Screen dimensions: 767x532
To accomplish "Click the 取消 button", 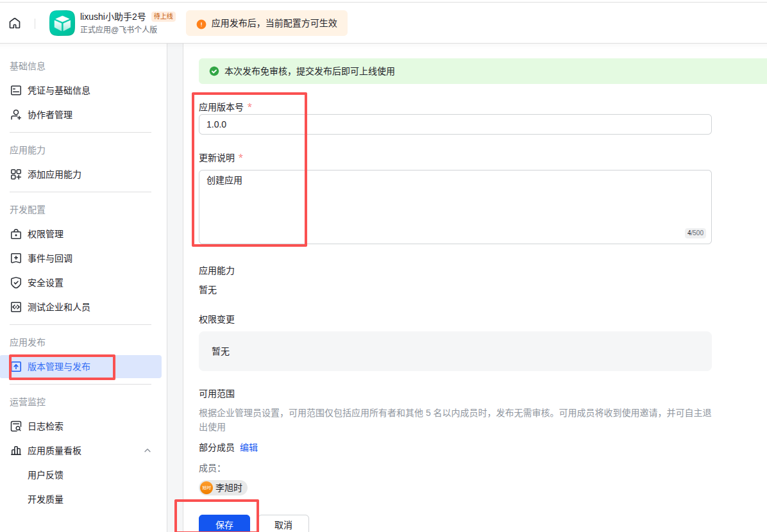I will tap(283, 524).
